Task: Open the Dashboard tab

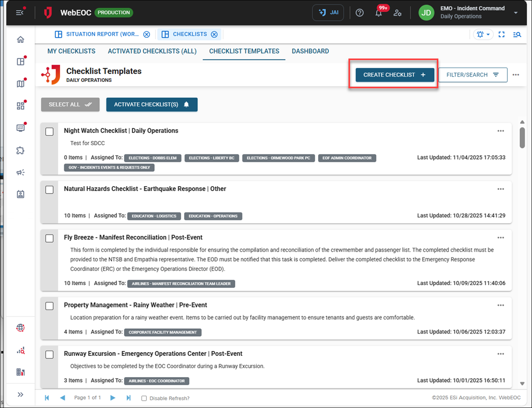Action: click(x=310, y=52)
